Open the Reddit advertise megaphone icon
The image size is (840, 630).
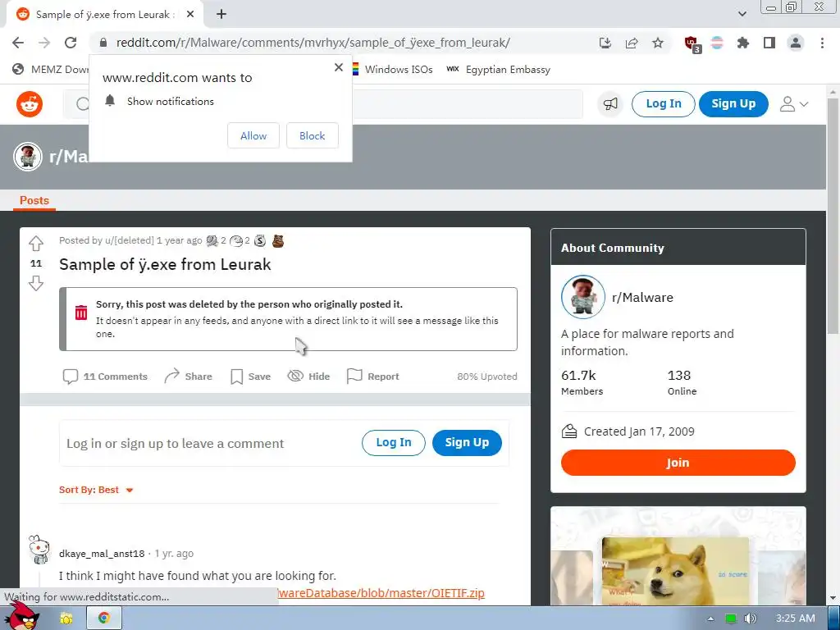610,104
